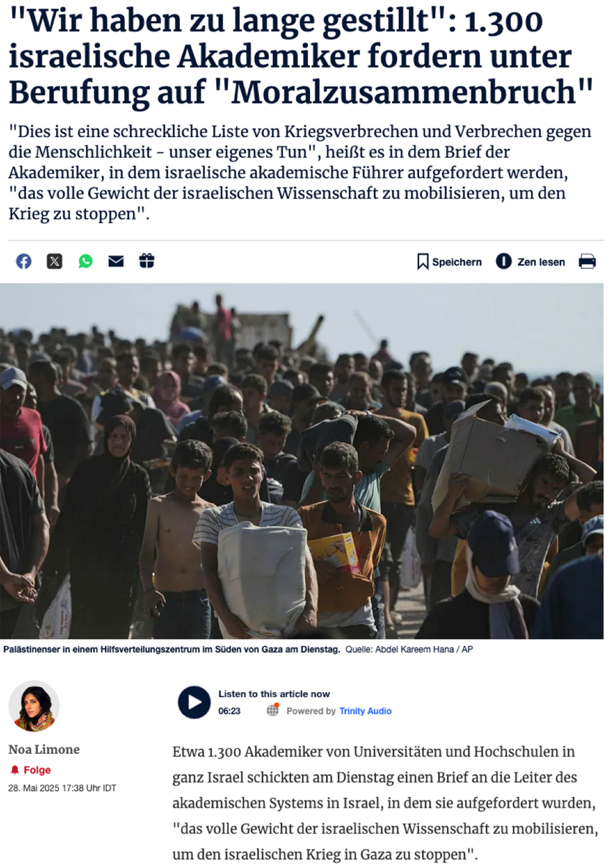610x868 pixels.
Task: Click the Speichern bookmark icon
Action: point(423,261)
